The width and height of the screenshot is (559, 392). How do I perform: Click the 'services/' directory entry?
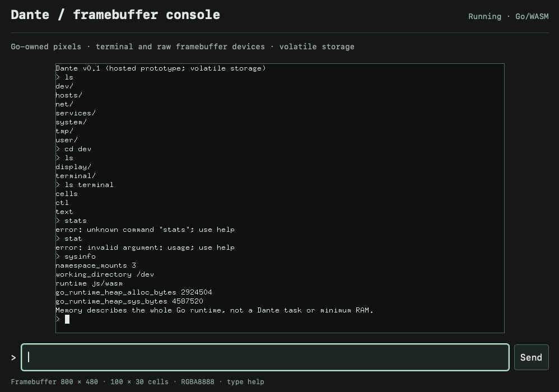76,113
